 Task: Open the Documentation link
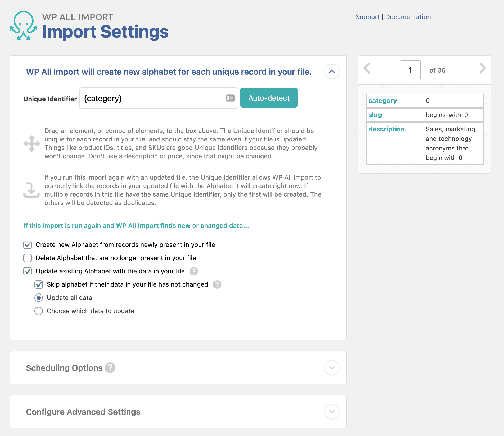click(408, 17)
